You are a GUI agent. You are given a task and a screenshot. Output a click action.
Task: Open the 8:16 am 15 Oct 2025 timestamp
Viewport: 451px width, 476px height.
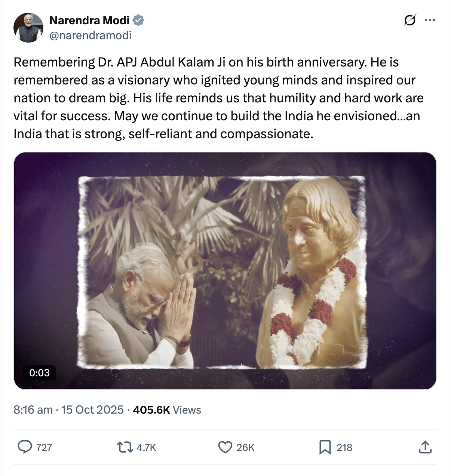68,410
